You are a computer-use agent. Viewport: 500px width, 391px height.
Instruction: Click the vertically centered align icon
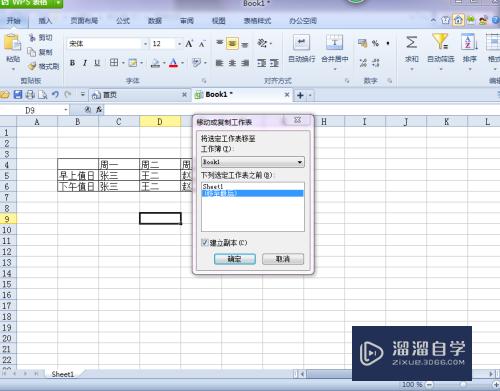pos(232,44)
